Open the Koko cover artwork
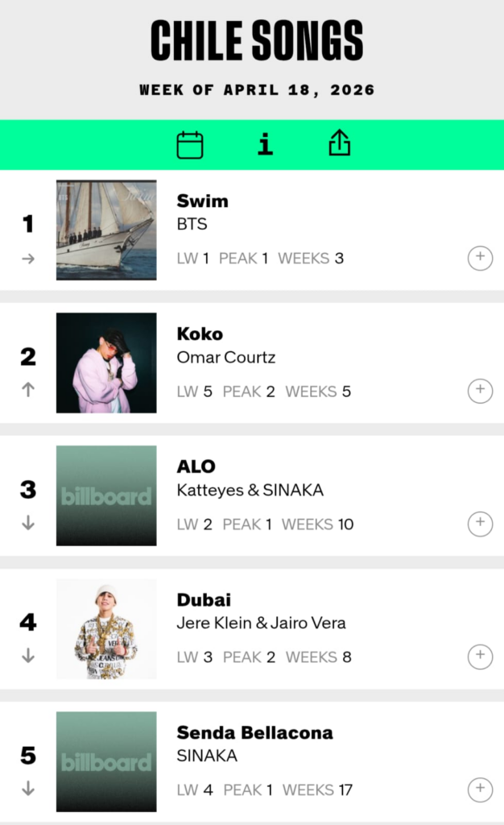Image resolution: width=504 pixels, height=825 pixels. (x=106, y=363)
